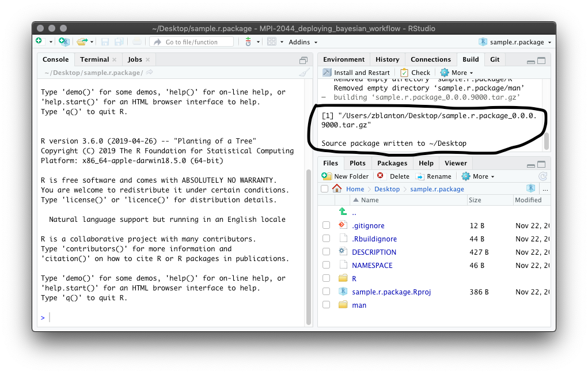Click the Check package button
588x374 pixels.
[x=415, y=73]
